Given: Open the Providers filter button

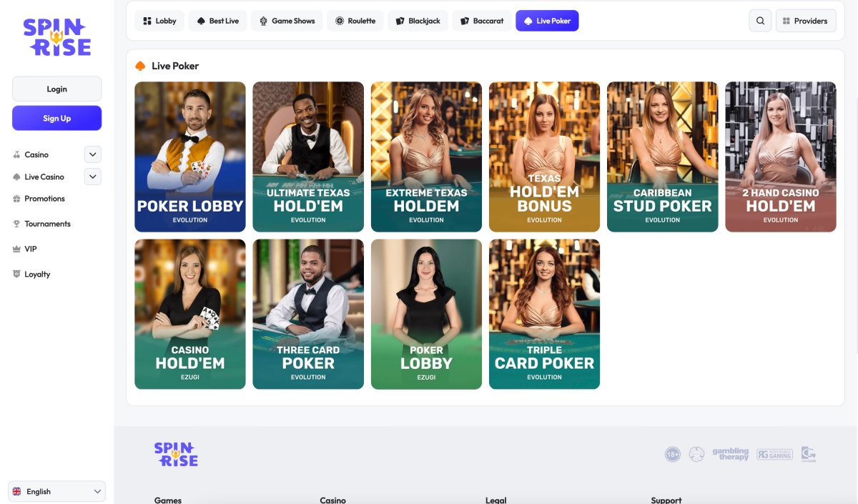Looking at the screenshot, I should coord(805,21).
